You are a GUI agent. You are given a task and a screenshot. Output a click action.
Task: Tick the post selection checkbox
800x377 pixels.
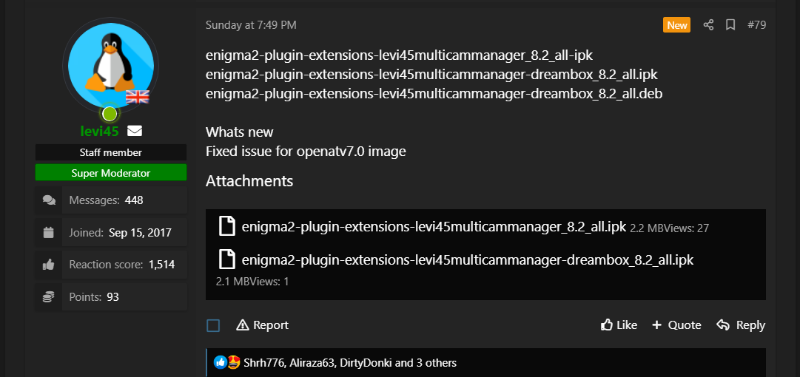click(x=213, y=325)
